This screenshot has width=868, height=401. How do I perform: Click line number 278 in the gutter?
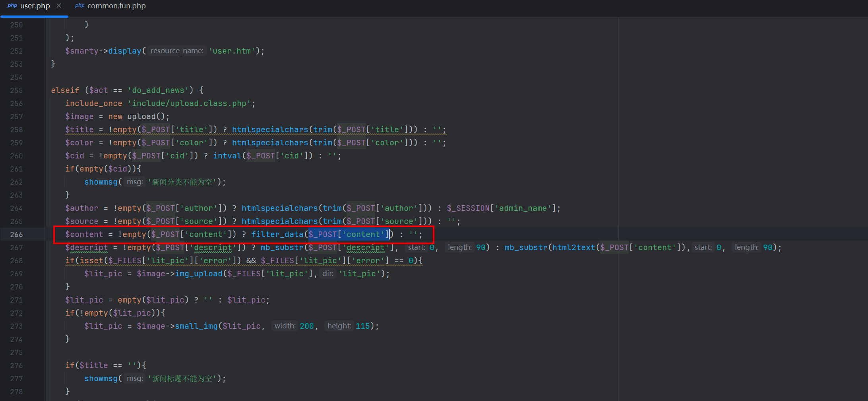tap(16, 392)
